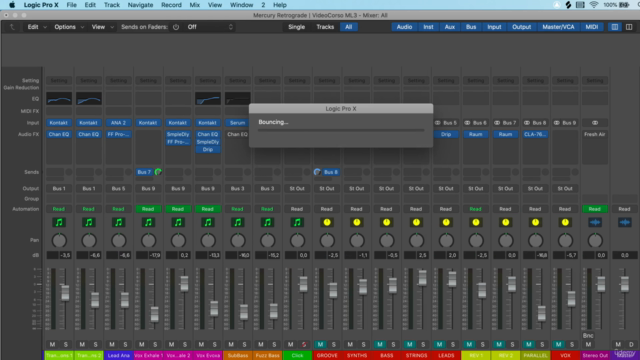Click the volume fader on PARALLEL channel
Screen dimensions: 640x360
click(x=542, y=313)
